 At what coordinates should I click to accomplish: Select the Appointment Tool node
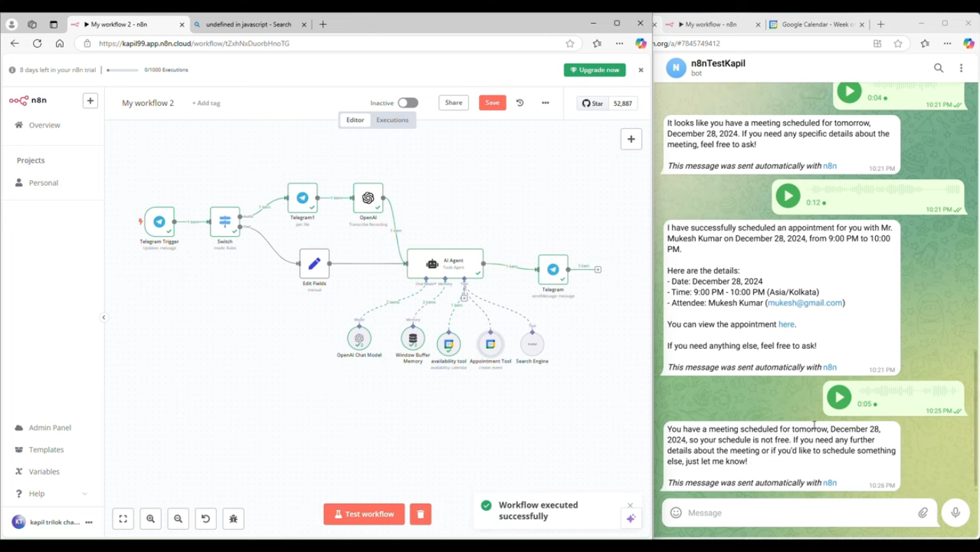pos(491,344)
